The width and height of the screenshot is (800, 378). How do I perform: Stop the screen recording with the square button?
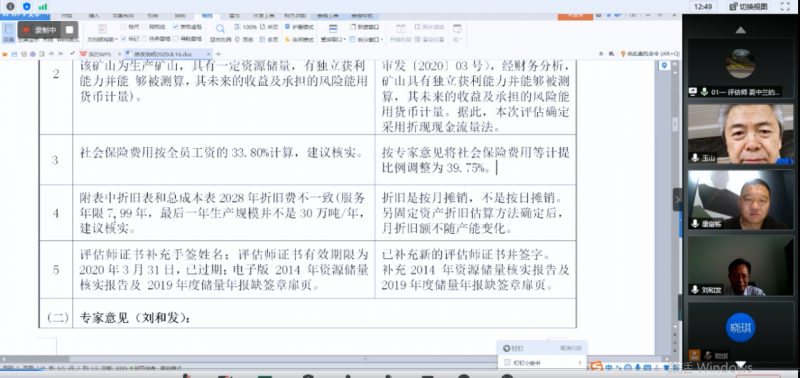[69, 30]
